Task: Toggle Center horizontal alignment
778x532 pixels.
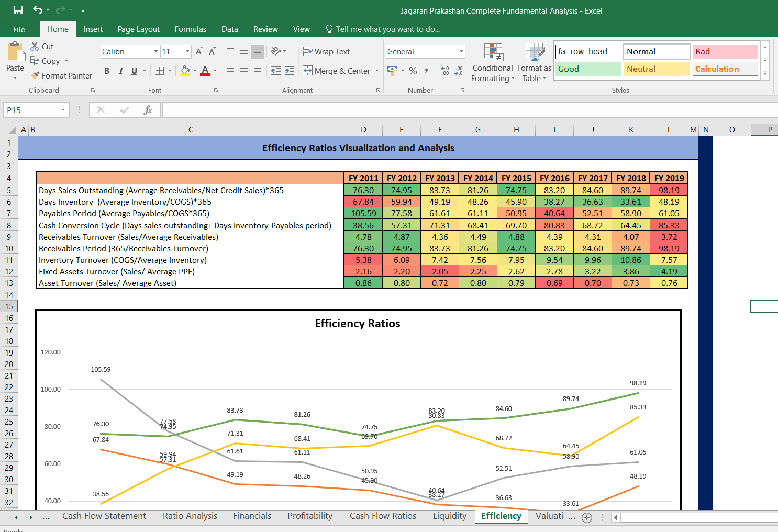Action: 244,71
